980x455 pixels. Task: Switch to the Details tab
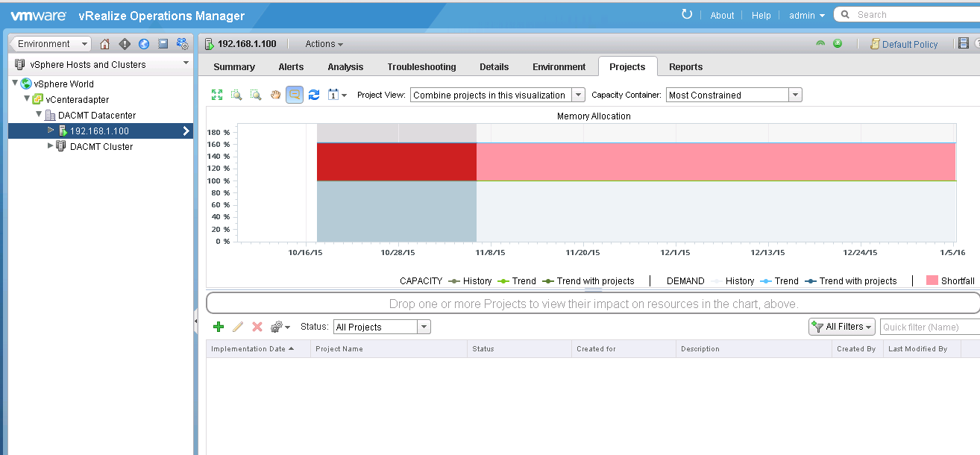(x=494, y=66)
